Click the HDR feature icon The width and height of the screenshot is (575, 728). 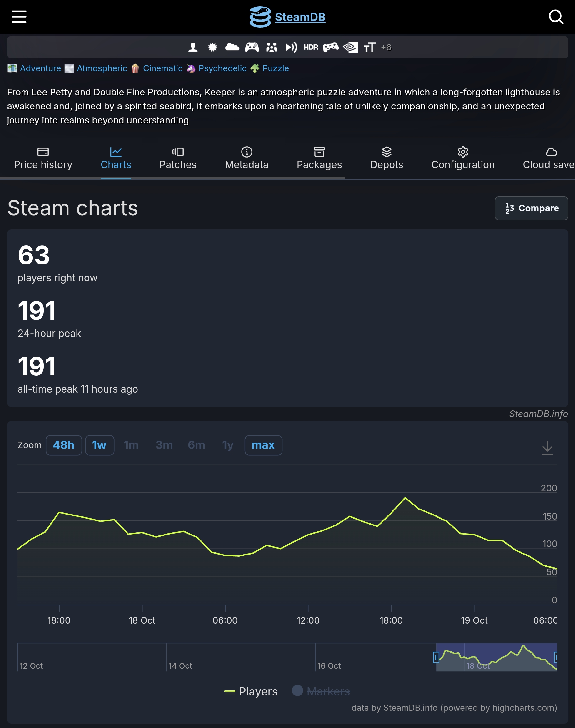[x=311, y=48]
